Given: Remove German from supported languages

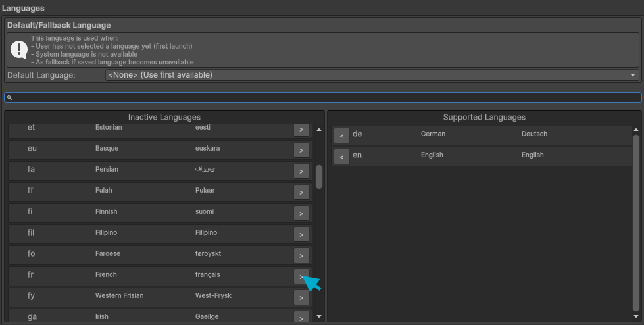Looking at the screenshot, I should coord(341,136).
